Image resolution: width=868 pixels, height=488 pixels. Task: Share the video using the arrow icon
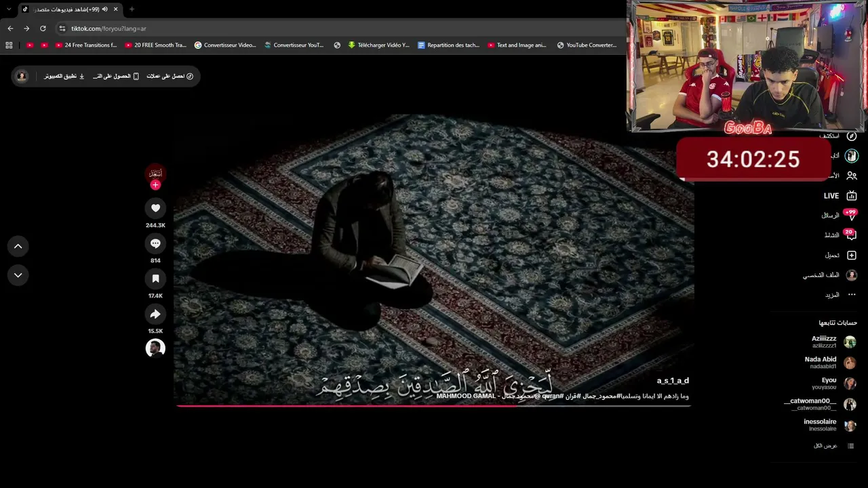tap(155, 314)
